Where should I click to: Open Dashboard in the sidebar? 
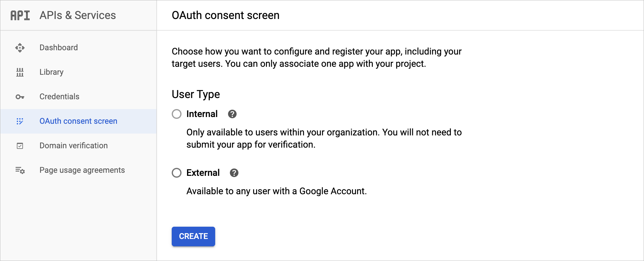(58, 47)
